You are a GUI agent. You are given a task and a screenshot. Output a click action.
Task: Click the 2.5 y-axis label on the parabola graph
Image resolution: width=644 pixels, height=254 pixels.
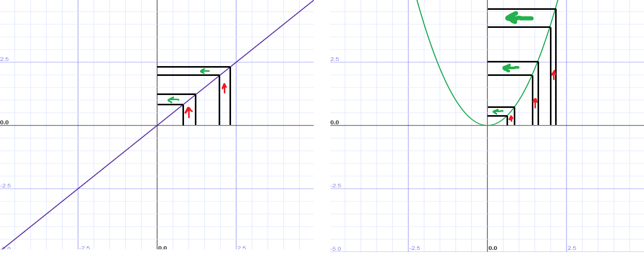point(334,59)
